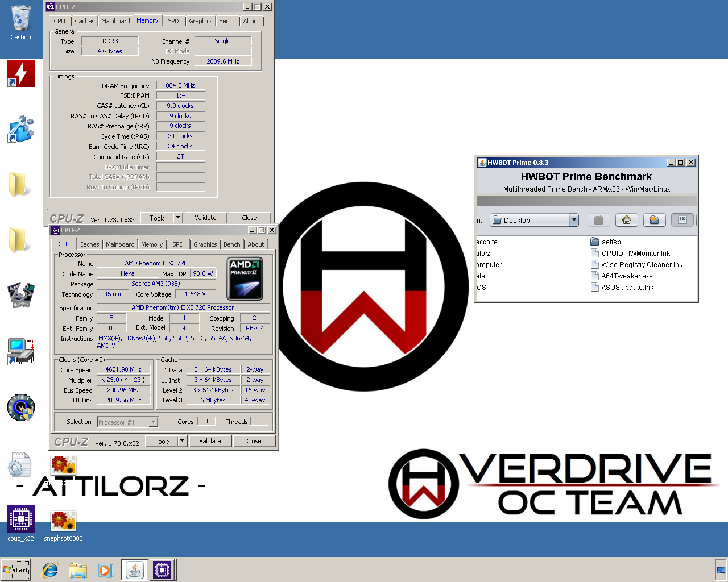The width and height of the screenshot is (728, 582).
Task: Open SPD tab in upper CPU-Z window
Action: point(173,21)
